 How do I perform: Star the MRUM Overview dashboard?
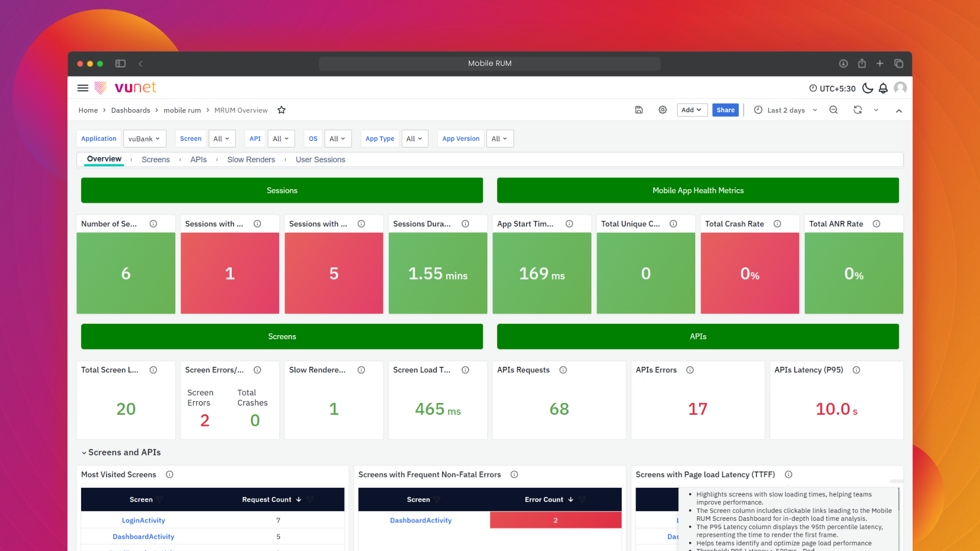tap(281, 110)
